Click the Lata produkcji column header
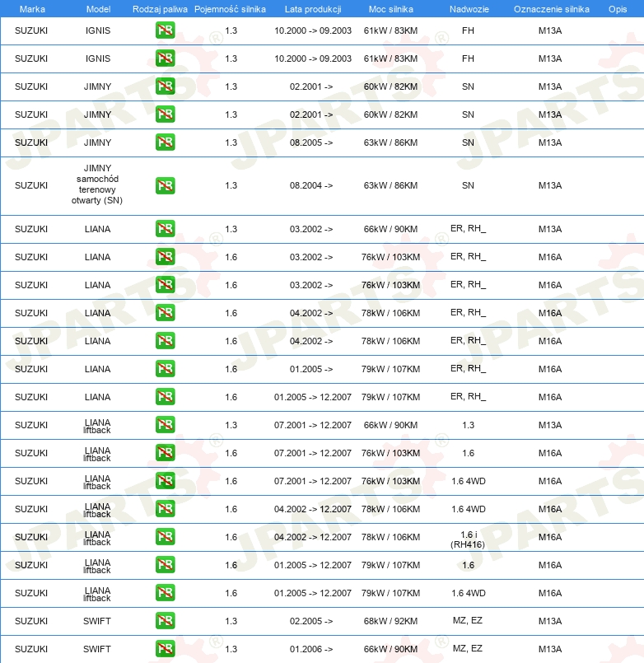Viewport: 644px width, 663px height. (x=313, y=9)
